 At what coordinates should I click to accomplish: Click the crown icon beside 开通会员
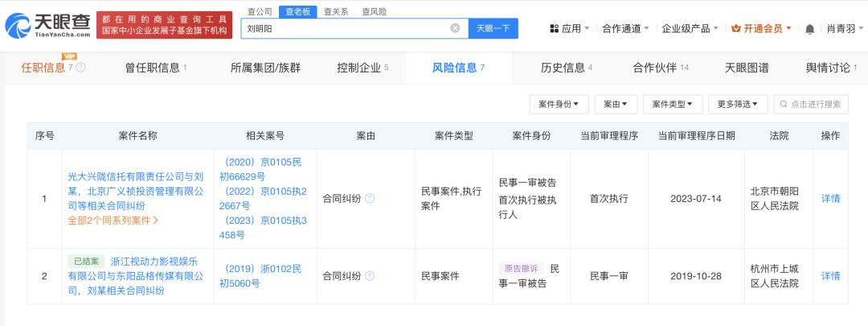click(x=735, y=28)
